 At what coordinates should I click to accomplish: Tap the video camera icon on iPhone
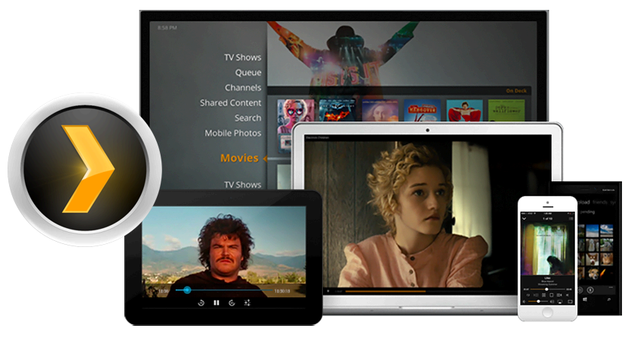coord(559,295)
